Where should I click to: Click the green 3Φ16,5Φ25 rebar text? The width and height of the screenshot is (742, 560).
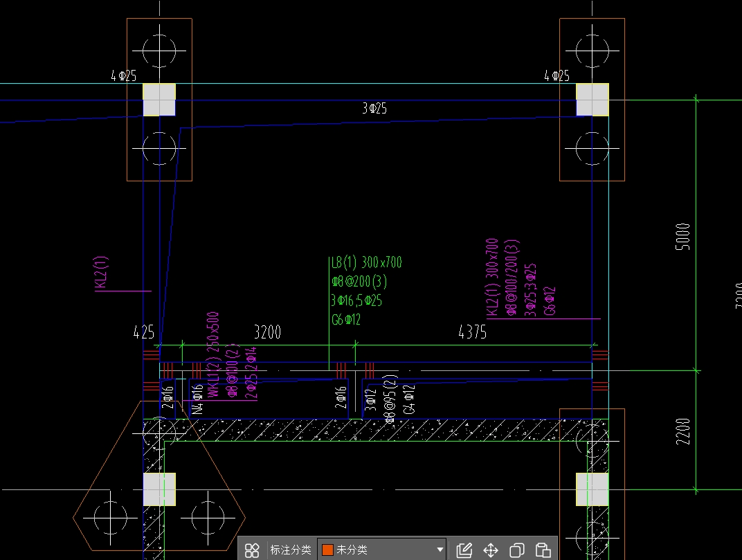(356, 300)
